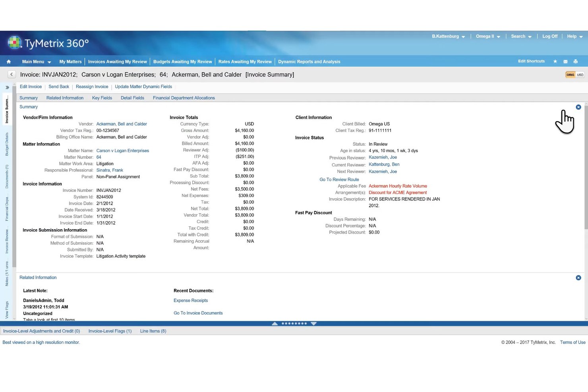Click Edit Shortcuts

click(x=531, y=61)
